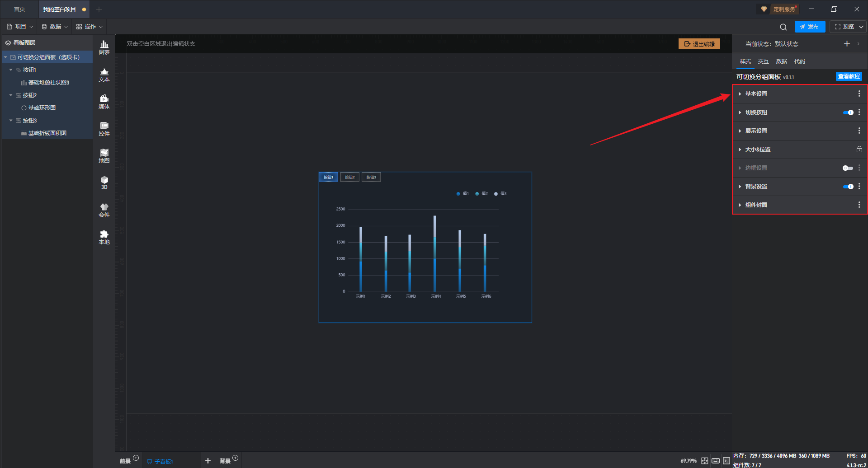The image size is (868, 468).
Task: Add a new sub-board with plus icon
Action: (x=208, y=461)
